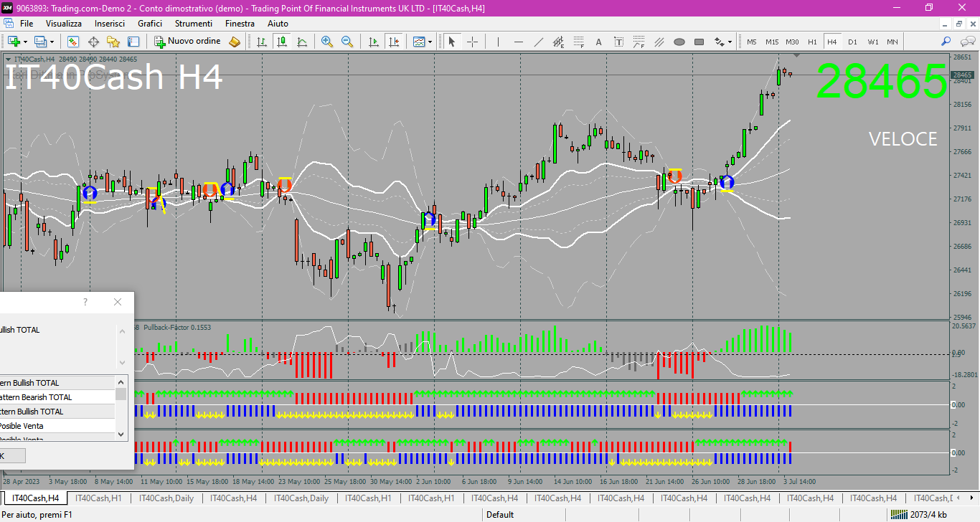Viewport: 980px width, 522px height.
Task: Switch chart to line chart style
Action: click(302, 42)
